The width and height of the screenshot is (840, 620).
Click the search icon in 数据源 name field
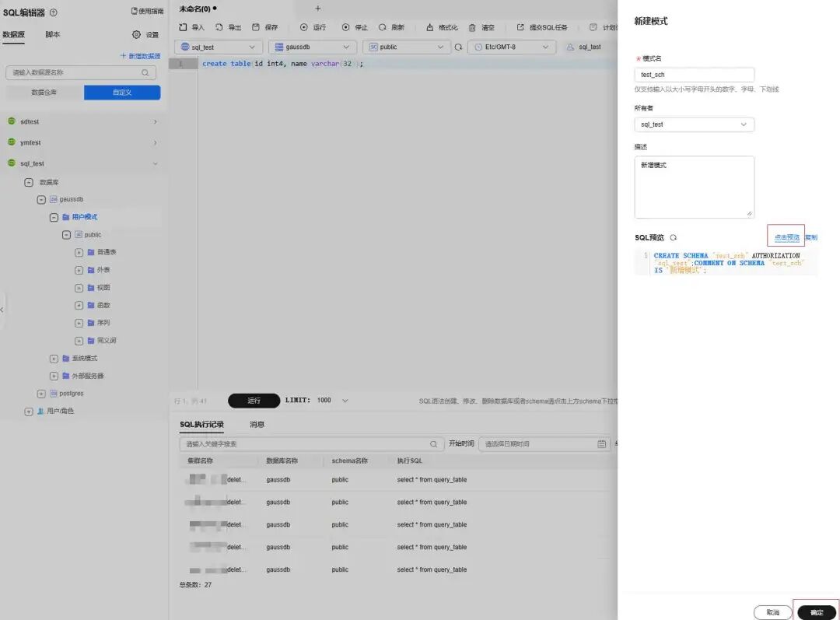tap(145, 72)
